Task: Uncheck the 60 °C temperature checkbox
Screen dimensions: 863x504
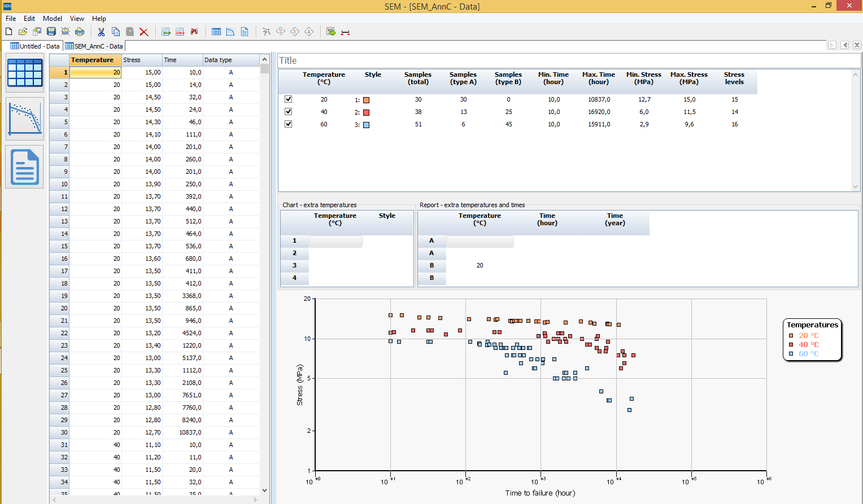Action: pyautogui.click(x=289, y=124)
